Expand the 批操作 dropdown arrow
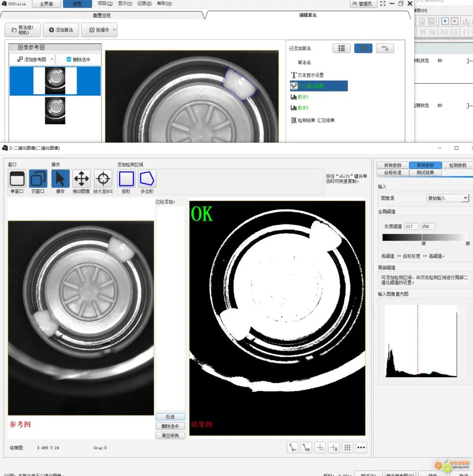 [x=114, y=30]
